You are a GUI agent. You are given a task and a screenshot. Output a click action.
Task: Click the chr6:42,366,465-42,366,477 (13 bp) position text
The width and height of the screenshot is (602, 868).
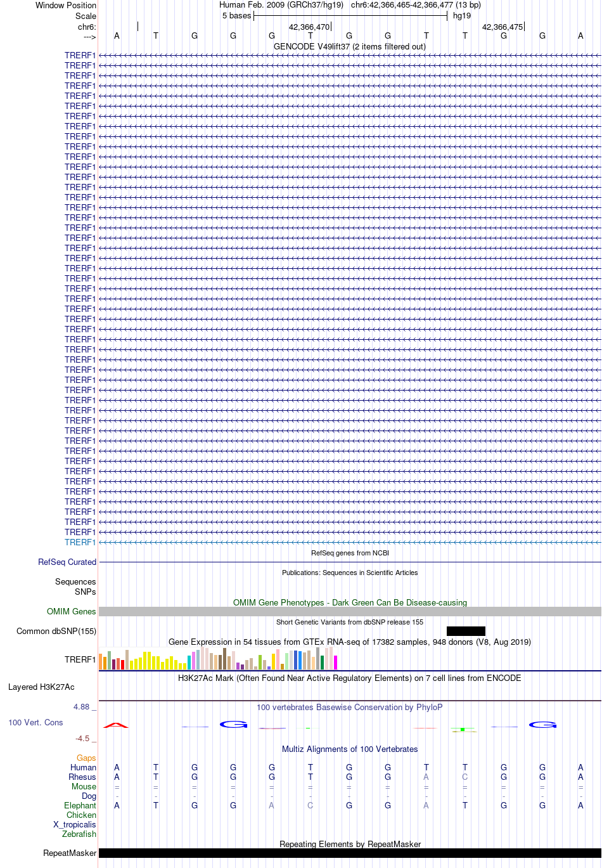pyautogui.click(x=416, y=5)
